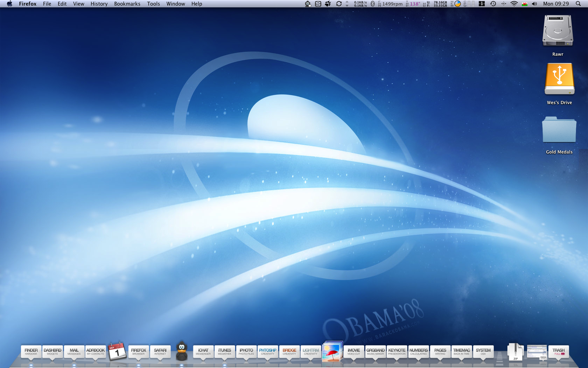Open the Bookmarks menu
This screenshot has height=368, width=588.
pos(127,4)
